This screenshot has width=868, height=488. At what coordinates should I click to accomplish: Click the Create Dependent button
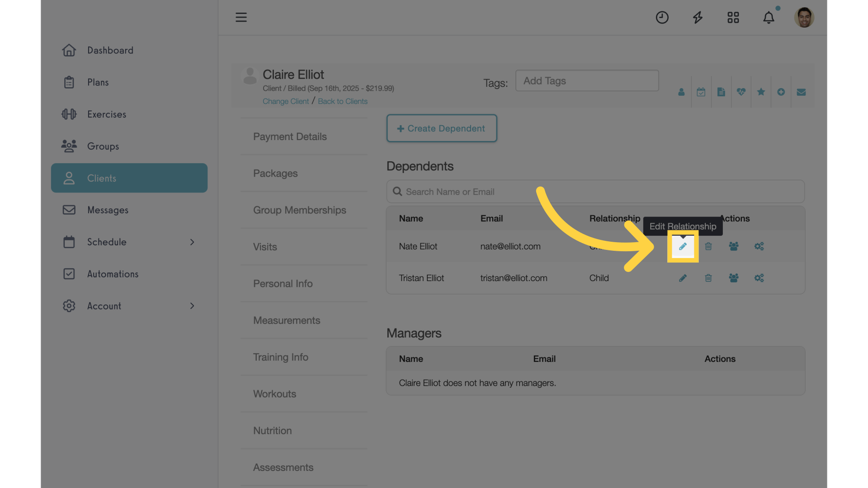coord(442,127)
